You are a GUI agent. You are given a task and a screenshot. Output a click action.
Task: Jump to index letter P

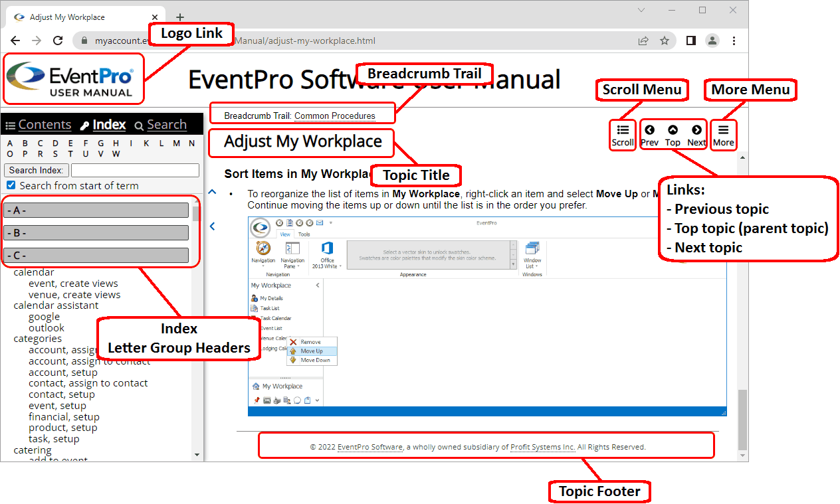[25, 154]
